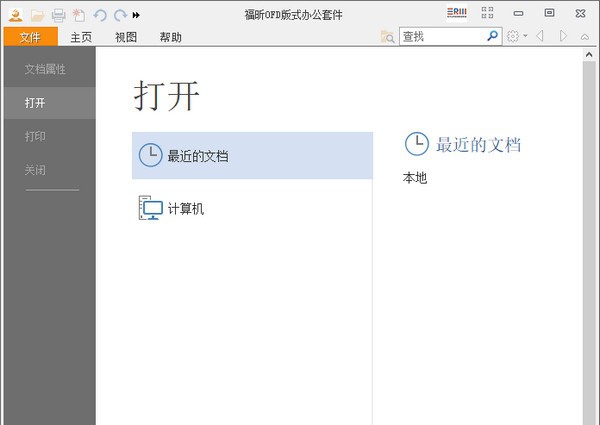
Task: Click the 本地 label
Action: pyautogui.click(x=415, y=178)
